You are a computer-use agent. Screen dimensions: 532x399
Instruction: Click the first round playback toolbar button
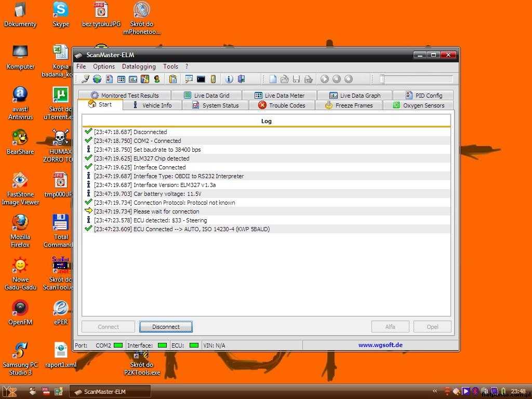pyautogui.click(x=324, y=79)
